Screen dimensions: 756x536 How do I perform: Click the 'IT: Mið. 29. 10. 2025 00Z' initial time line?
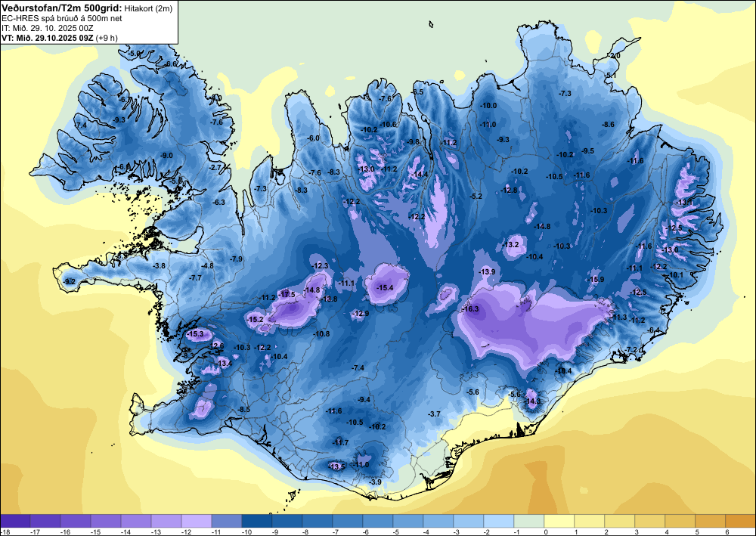[x=47, y=28]
